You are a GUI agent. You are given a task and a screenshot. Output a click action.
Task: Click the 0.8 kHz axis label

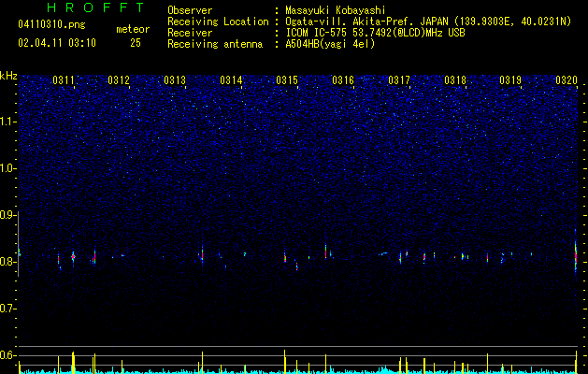click(7, 262)
